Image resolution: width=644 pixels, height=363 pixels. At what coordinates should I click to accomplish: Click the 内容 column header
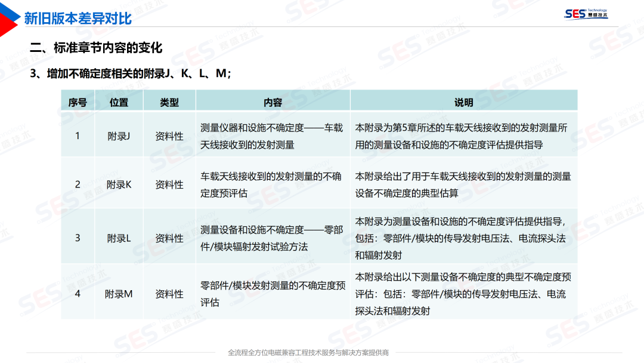click(x=273, y=102)
